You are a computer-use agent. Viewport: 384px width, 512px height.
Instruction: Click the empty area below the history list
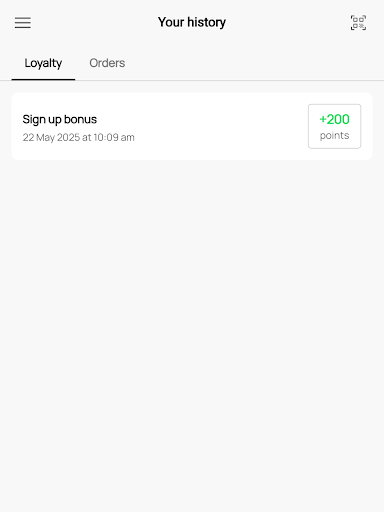coord(192,333)
